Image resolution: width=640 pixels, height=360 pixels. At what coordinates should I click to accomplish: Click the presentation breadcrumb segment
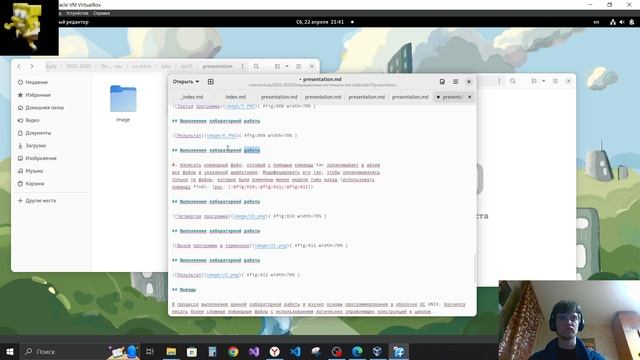pos(218,66)
